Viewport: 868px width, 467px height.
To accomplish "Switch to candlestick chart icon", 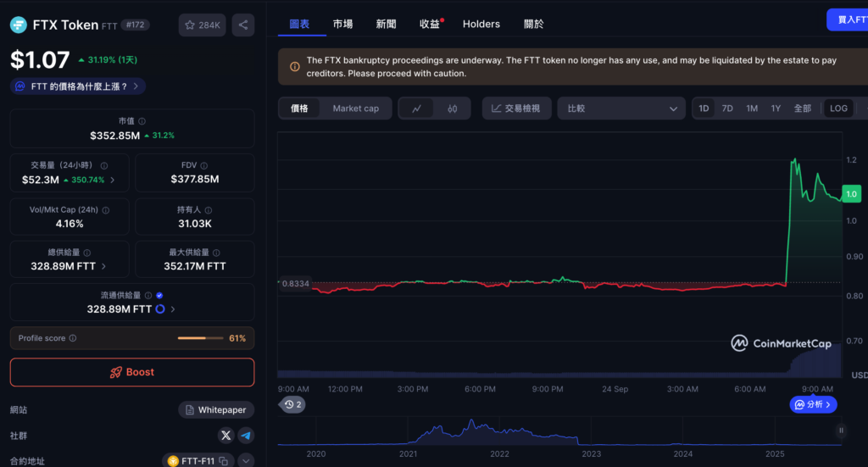I will pos(453,108).
